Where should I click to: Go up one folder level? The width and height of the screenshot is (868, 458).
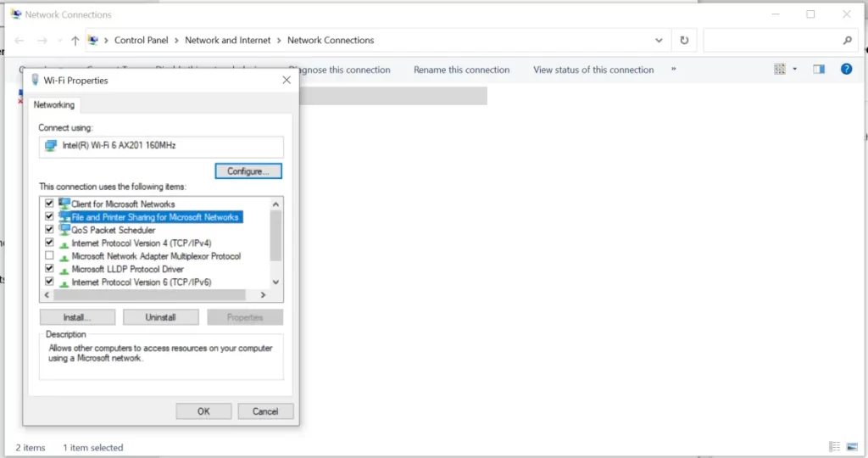75,41
